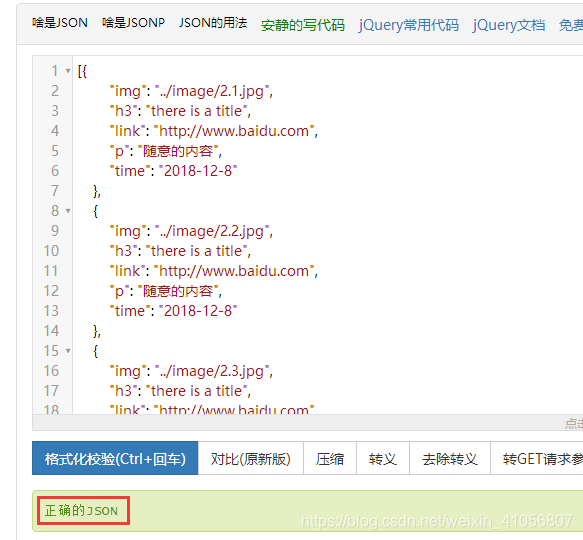
Task: Click the 去除转义 button
Action: tap(450, 458)
